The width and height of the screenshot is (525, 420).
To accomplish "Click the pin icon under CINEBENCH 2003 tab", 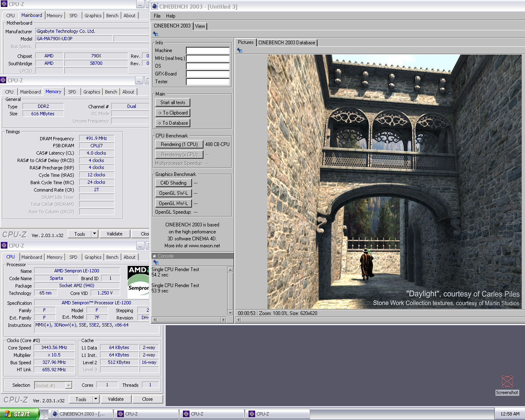I will [x=155, y=34].
